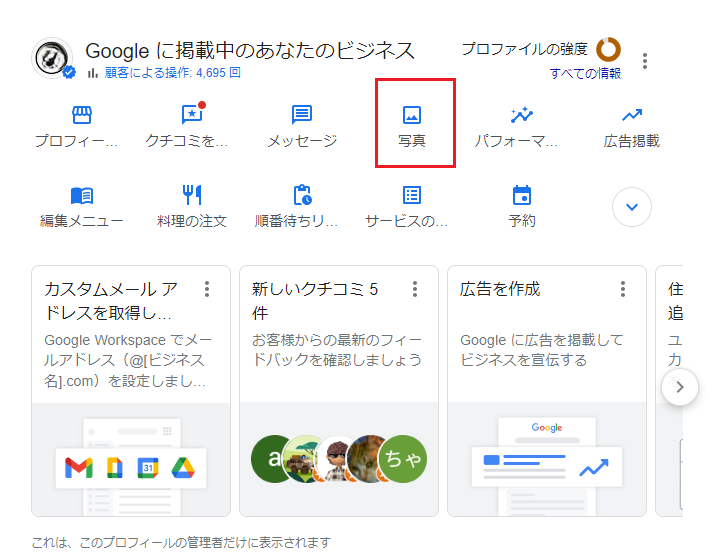Open the メッセージ chat icon
This screenshot has width=728, height=559.
[302, 115]
